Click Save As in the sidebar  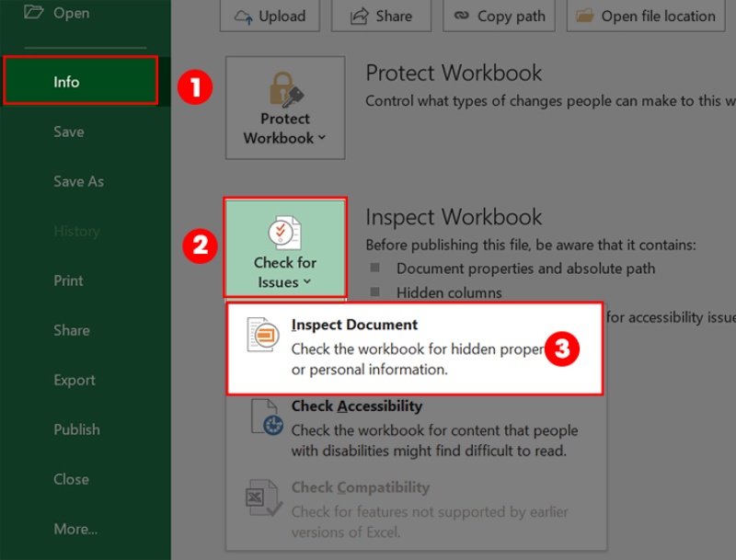point(77,181)
